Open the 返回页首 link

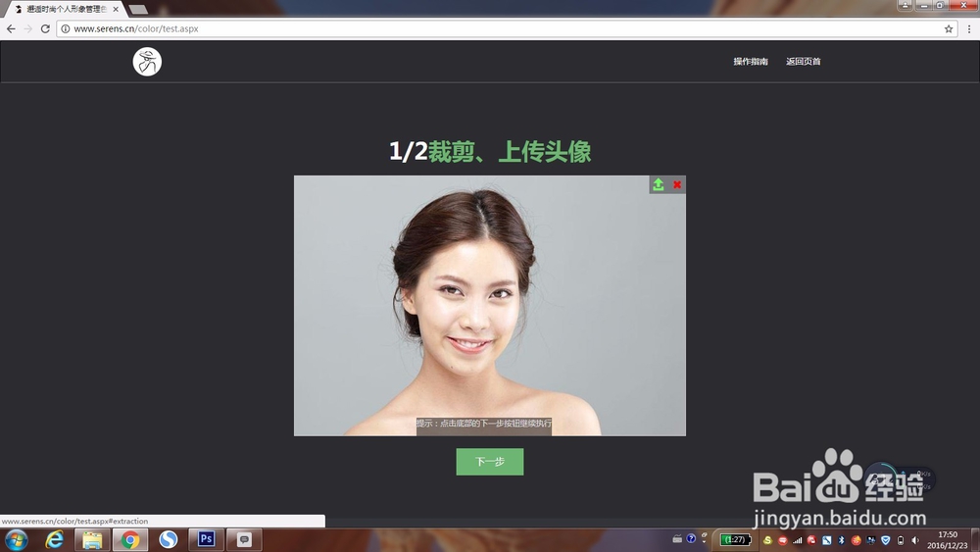804,61
